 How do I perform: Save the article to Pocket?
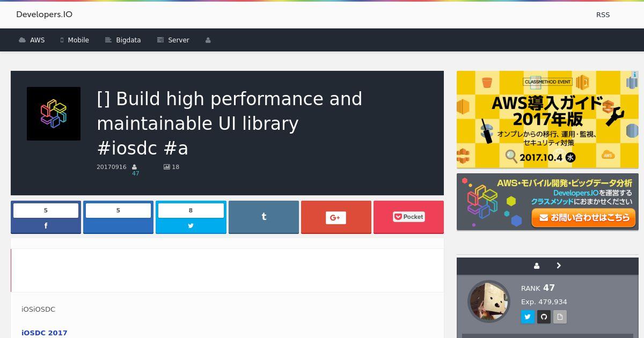pos(408,217)
